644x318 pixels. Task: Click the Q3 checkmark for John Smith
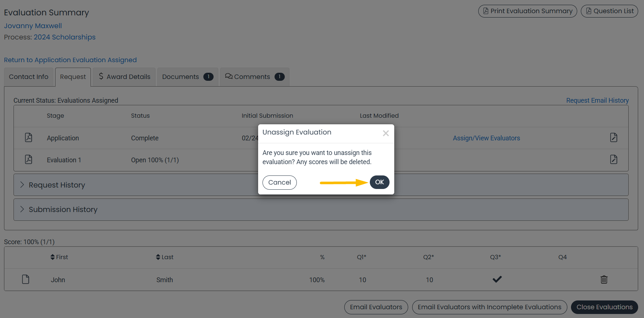pos(497,279)
